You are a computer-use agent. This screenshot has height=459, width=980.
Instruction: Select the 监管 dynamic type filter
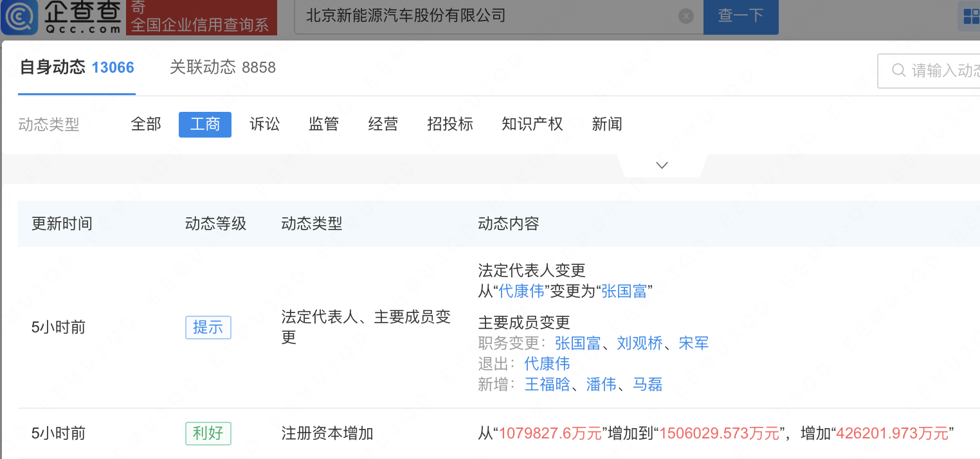[323, 124]
